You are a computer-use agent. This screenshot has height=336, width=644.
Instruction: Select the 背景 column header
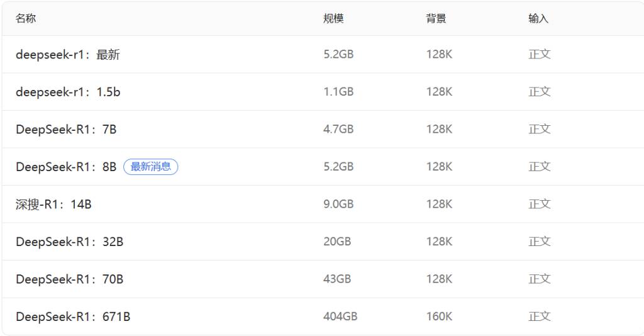[x=436, y=19]
